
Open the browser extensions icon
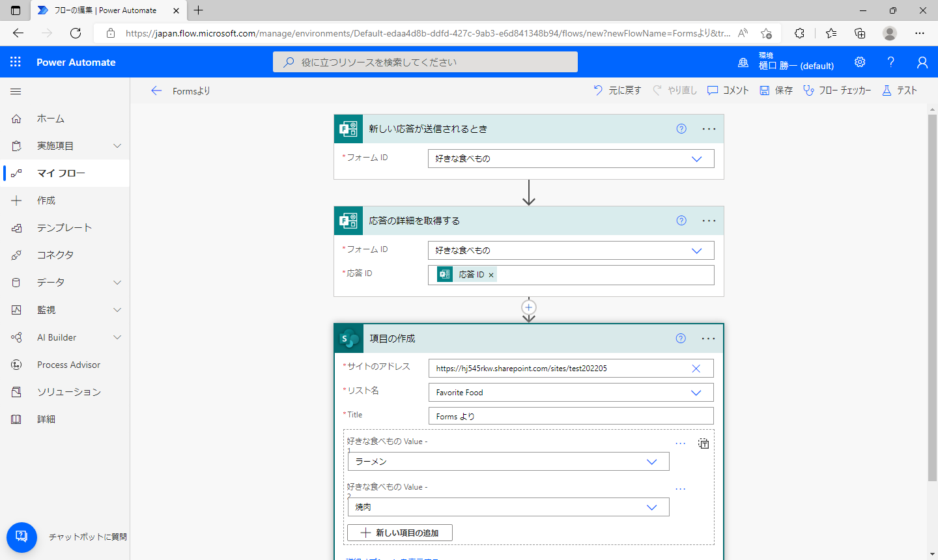tap(799, 33)
